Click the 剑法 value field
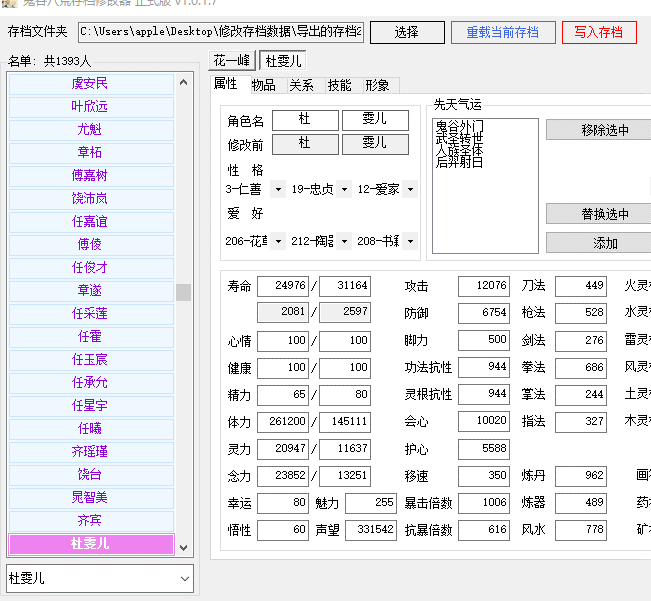The width and height of the screenshot is (651, 601). click(581, 340)
